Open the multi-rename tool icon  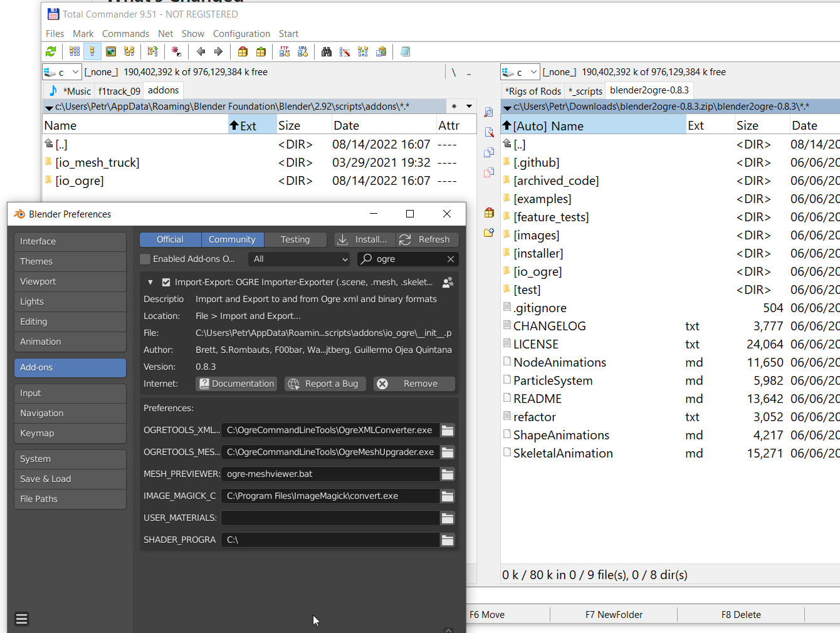point(345,51)
